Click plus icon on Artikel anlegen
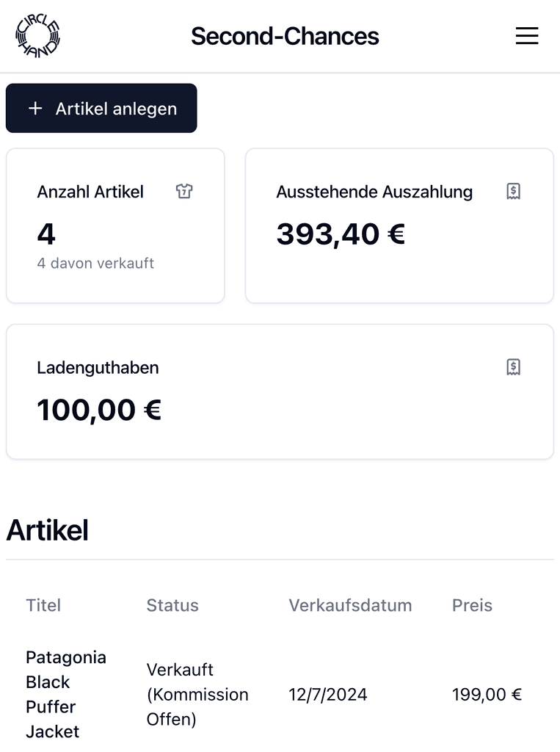Viewport: 560px width, 752px height. click(x=35, y=109)
